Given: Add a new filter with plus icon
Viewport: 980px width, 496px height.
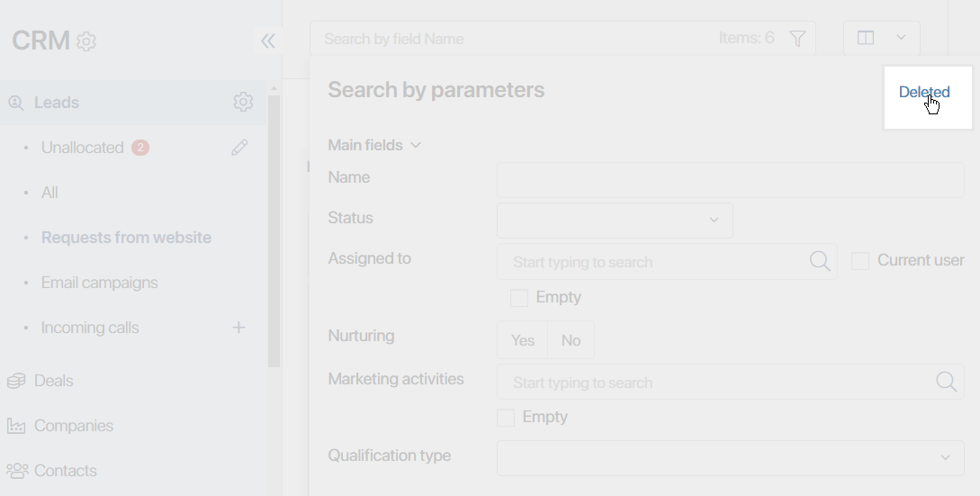Looking at the screenshot, I should click(x=238, y=328).
